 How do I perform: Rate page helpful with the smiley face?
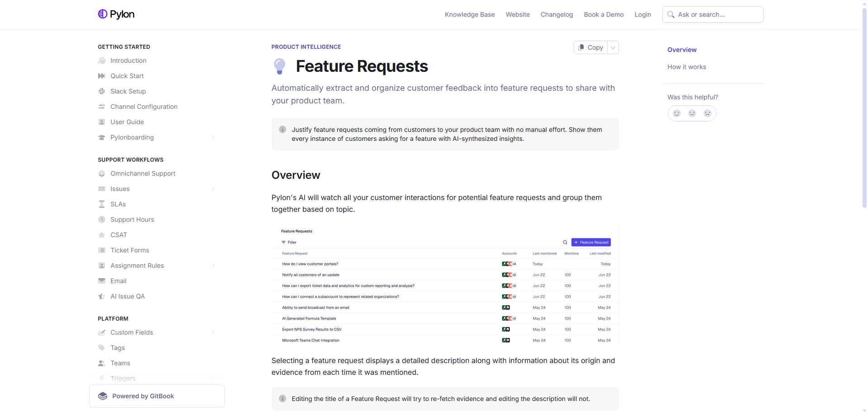click(676, 113)
